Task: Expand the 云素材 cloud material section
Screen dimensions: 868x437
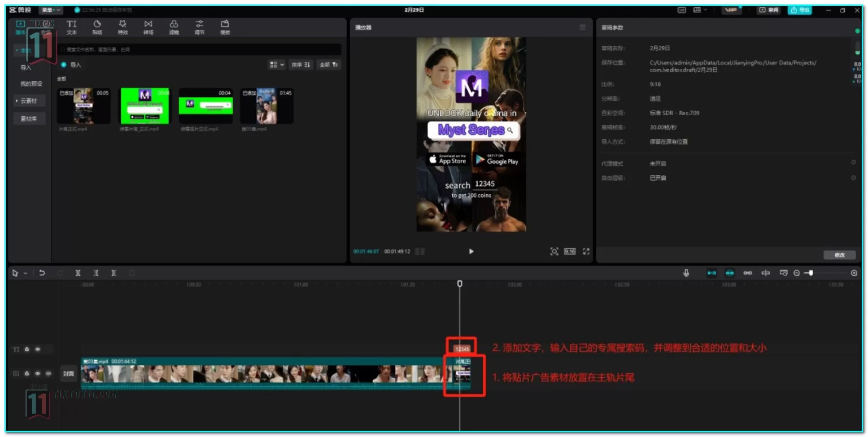Action: pyautogui.click(x=28, y=101)
